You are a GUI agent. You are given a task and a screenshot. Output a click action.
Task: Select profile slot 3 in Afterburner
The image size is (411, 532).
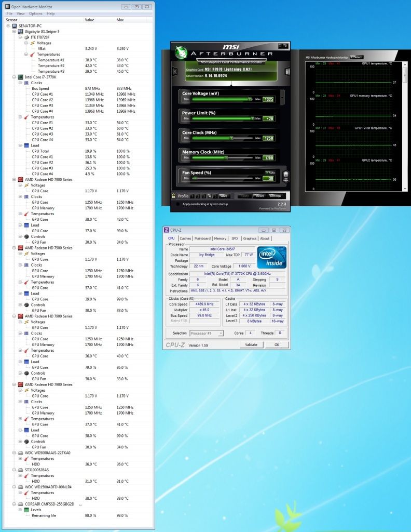click(204, 196)
